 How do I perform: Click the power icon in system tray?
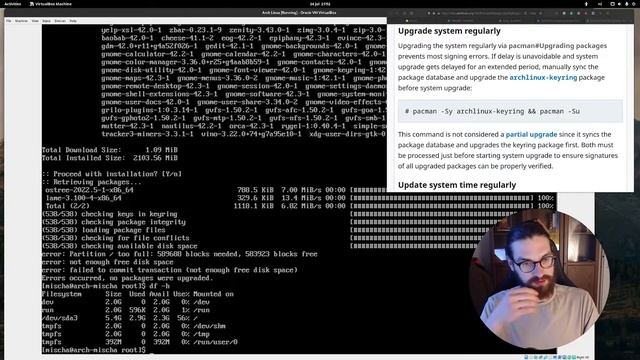coord(633,4)
